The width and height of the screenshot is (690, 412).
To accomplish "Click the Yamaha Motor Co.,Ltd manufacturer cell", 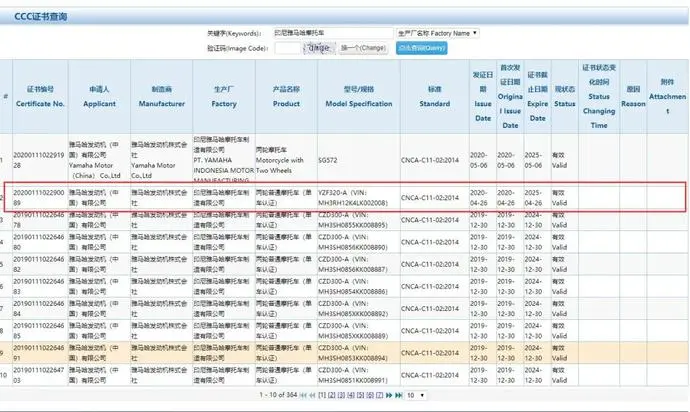I will pyautogui.click(x=159, y=160).
